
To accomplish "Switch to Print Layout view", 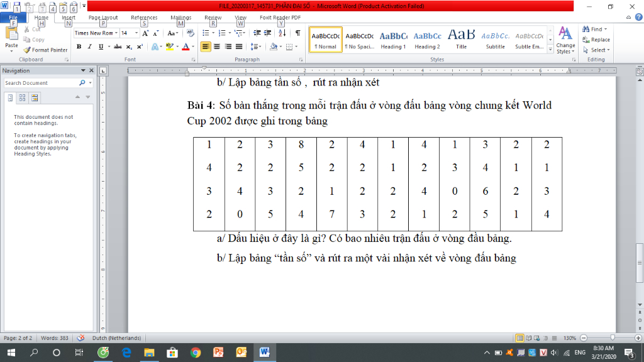I will (519, 338).
